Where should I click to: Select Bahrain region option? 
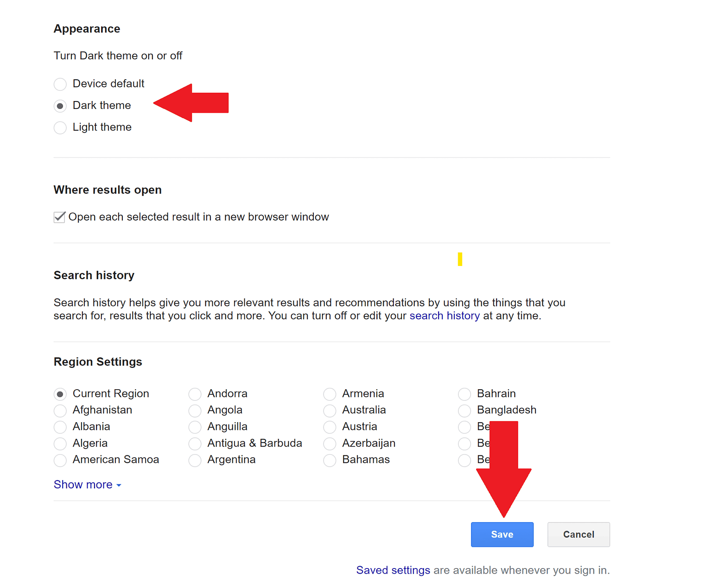[464, 394]
